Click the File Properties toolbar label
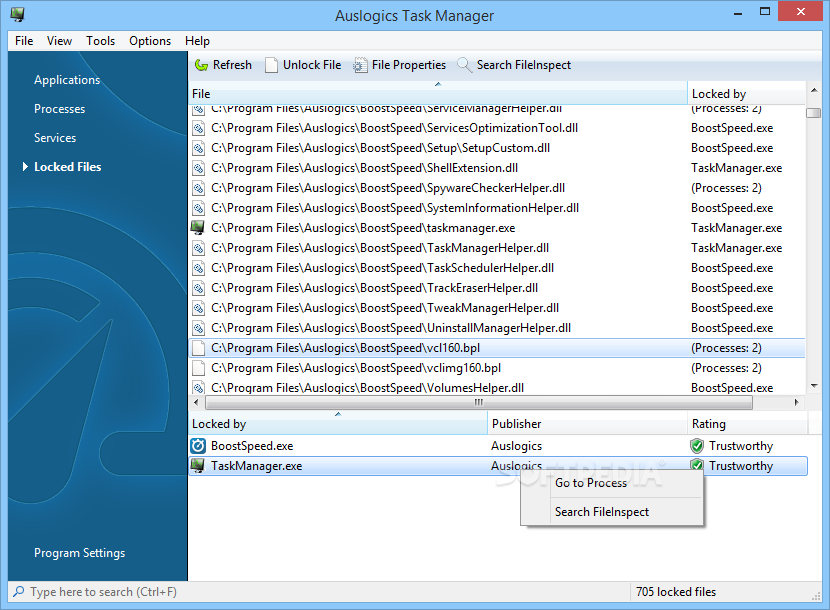The image size is (830, 610). pyautogui.click(x=409, y=65)
